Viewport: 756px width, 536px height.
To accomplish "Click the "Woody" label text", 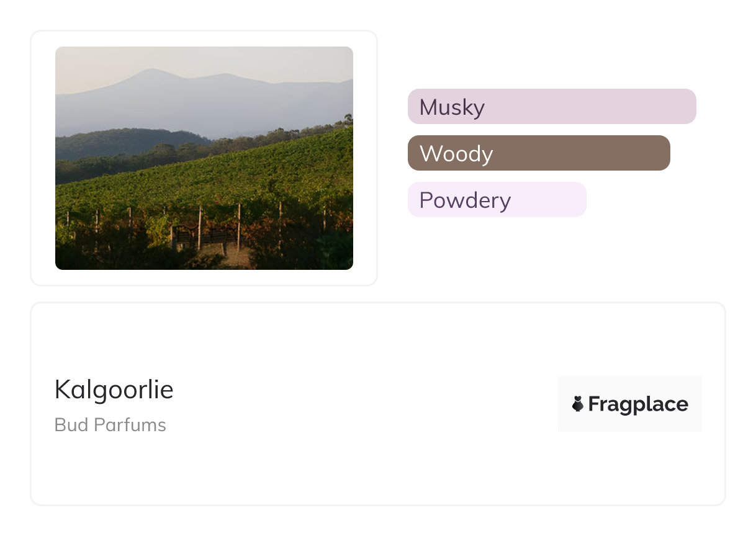I will (456, 154).
